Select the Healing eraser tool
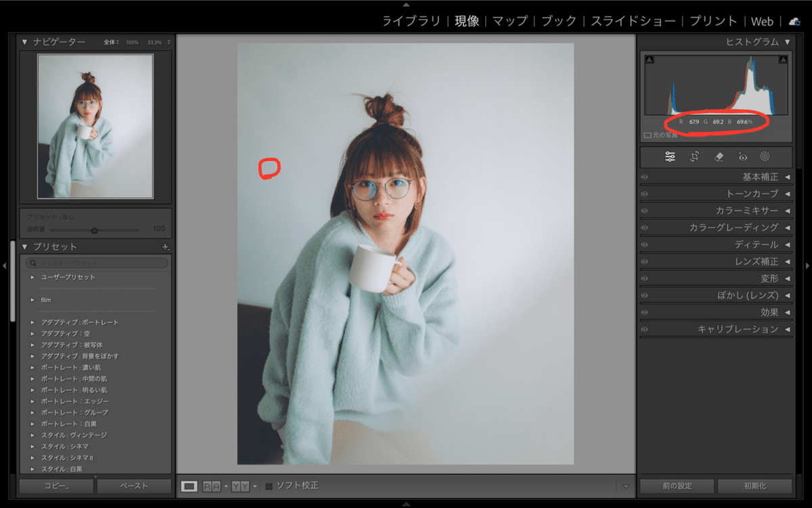Viewport: 812px width, 508px height. [x=719, y=156]
